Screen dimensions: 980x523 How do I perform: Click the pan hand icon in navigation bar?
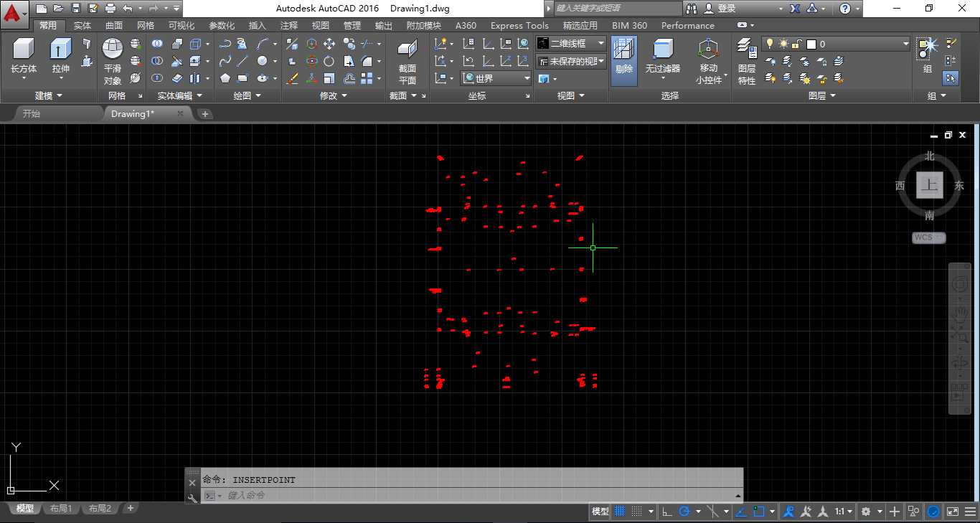960,314
